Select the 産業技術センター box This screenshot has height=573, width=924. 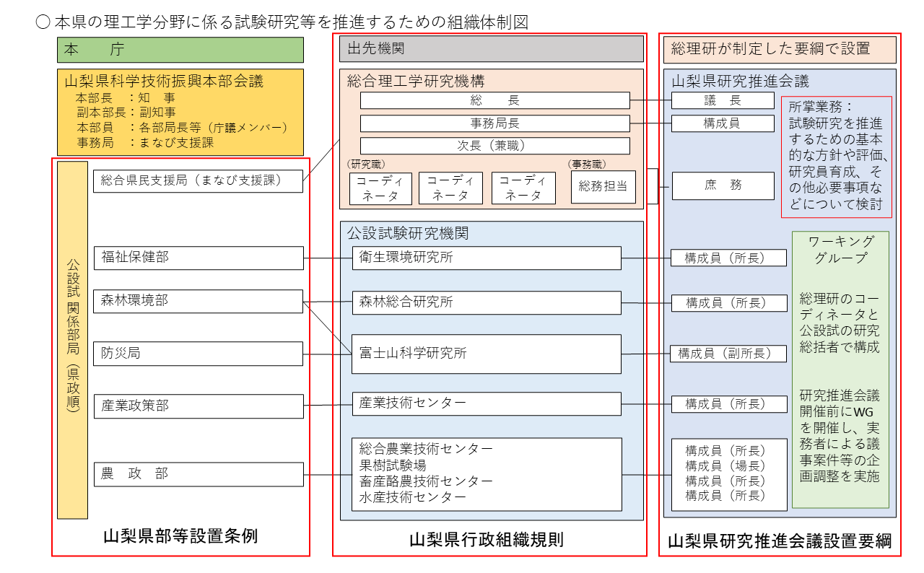coord(486,403)
